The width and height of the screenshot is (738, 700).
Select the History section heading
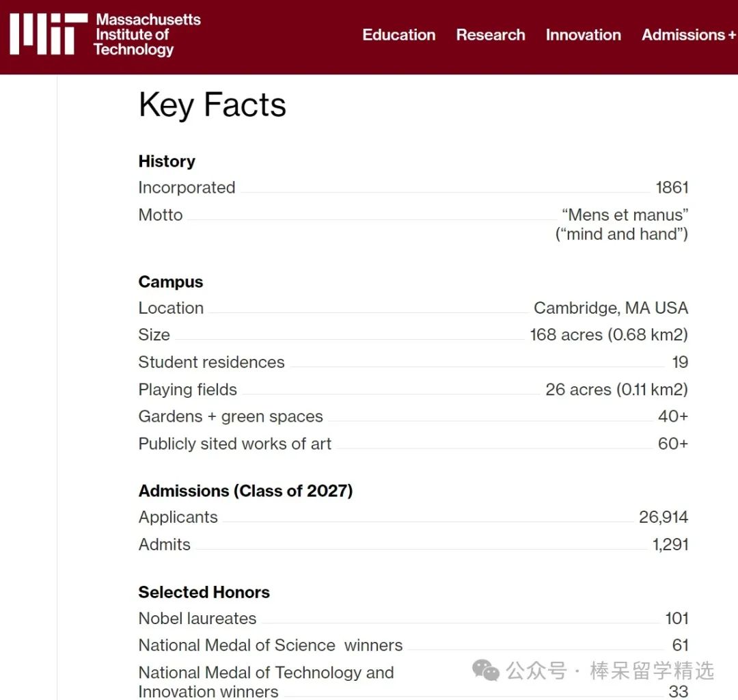click(x=167, y=161)
